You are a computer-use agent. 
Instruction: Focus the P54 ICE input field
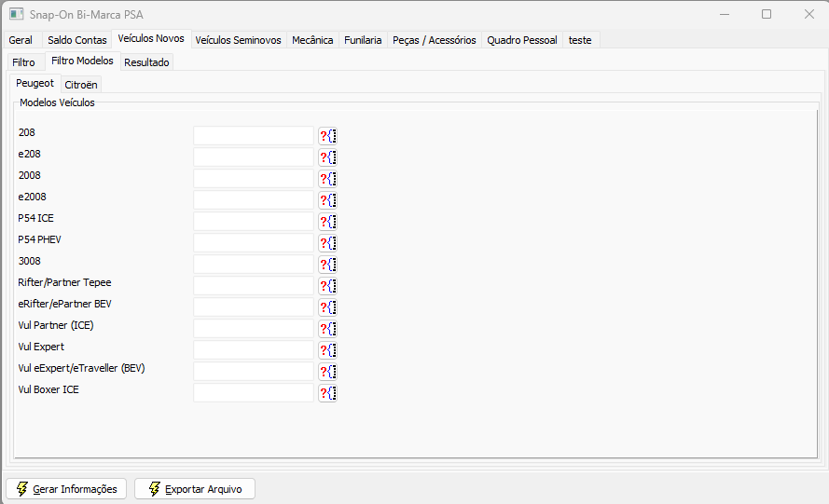coord(254,222)
